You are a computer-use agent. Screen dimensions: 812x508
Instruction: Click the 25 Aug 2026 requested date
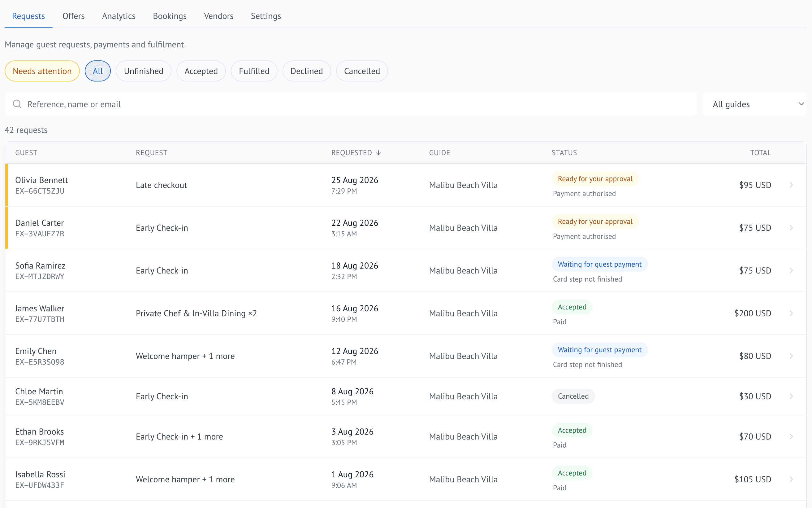[355, 180]
